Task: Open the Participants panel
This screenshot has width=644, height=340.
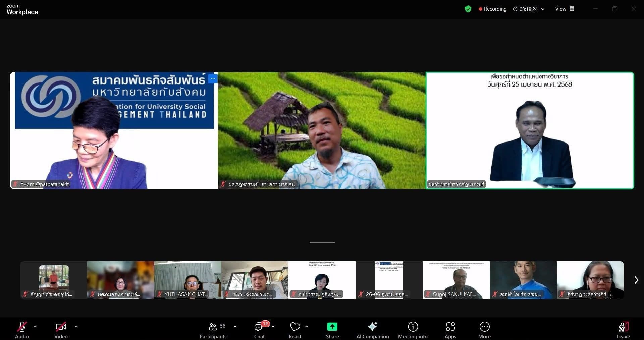Action: coord(213,330)
